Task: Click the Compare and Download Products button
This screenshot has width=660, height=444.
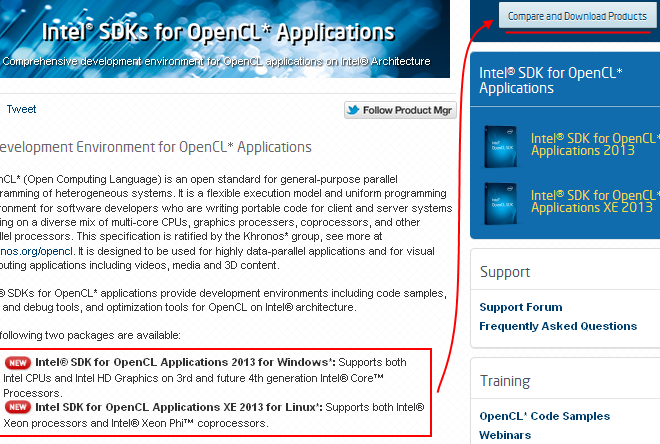Action: (x=577, y=16)
